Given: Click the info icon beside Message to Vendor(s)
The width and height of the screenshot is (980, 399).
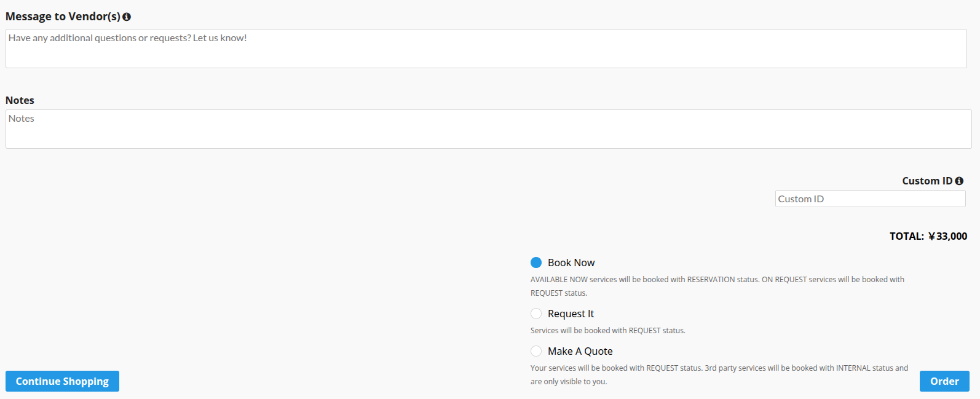Looking at the screenshot, I should (127, 17).
